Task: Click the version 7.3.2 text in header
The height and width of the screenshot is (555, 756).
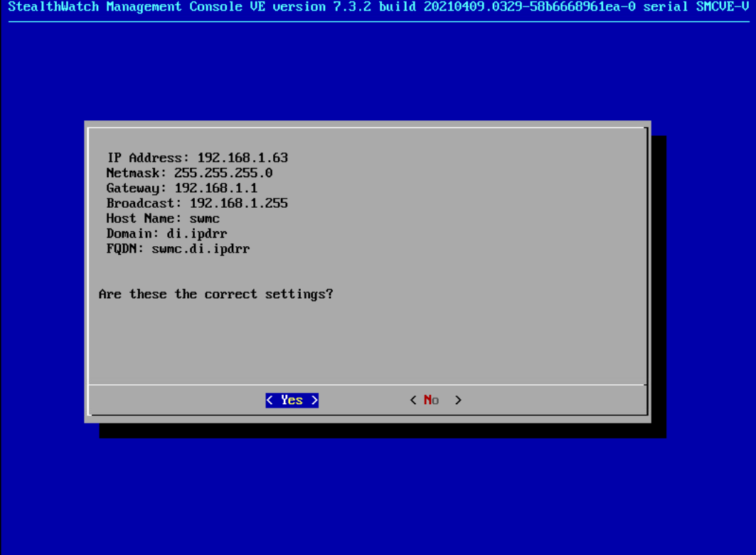Action: tap(322, 6)
